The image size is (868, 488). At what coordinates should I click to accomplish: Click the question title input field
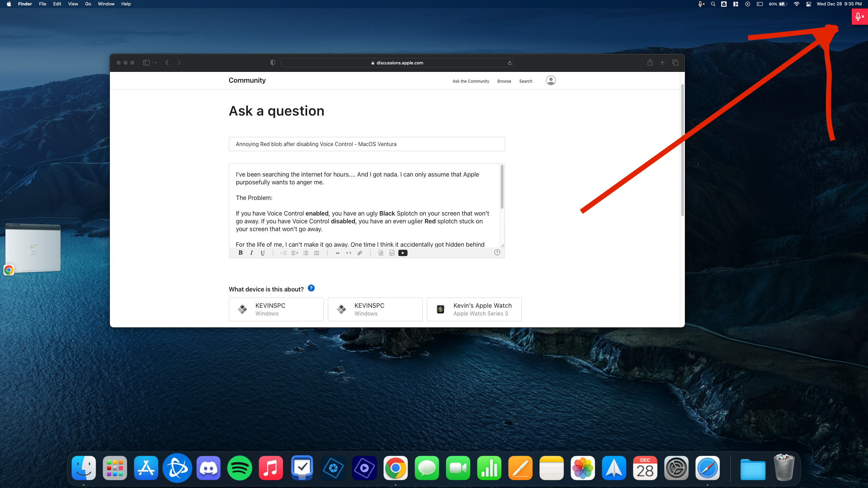(367, 144)
